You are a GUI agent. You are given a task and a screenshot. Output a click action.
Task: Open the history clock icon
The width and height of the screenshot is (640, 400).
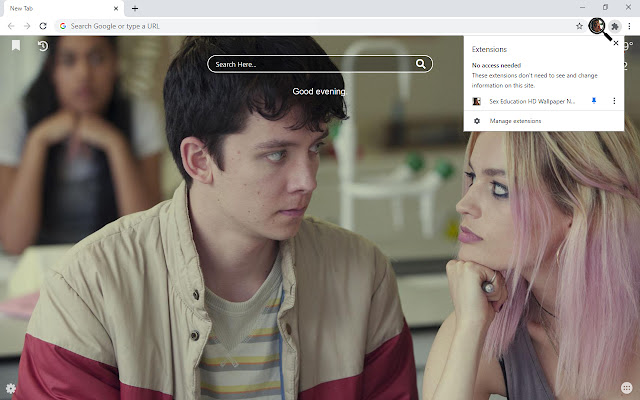[42, 46]
